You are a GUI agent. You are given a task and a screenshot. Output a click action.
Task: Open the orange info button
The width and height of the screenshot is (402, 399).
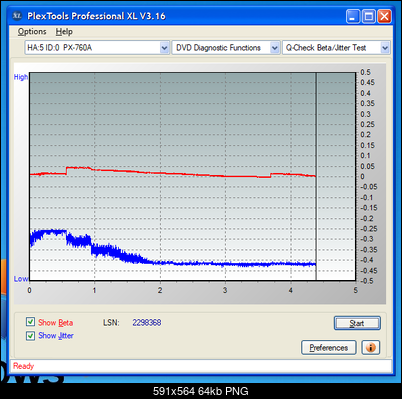pyautogui.click(x=370, y=348)
